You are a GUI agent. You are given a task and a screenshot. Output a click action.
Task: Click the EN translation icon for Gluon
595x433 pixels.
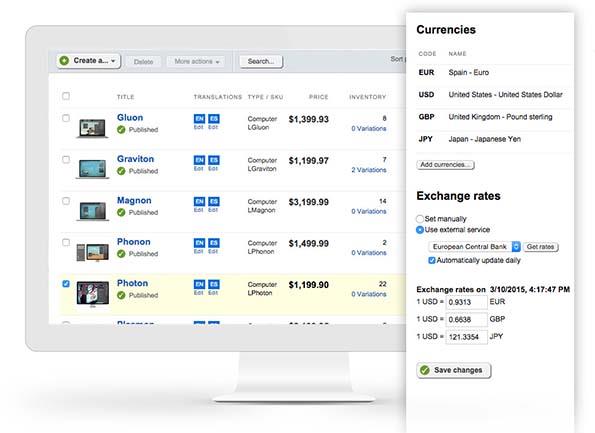tap(199, 118)
